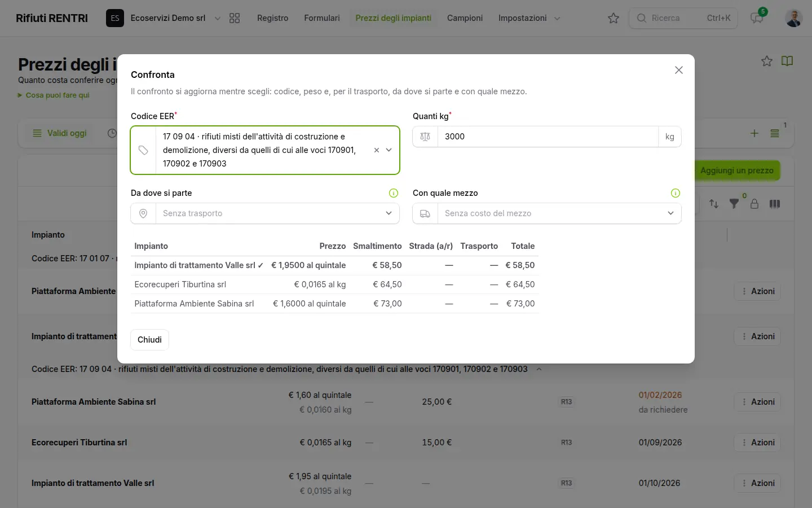
Task: Select the Validi oggi view tab
Action: [x=60, y=133]
